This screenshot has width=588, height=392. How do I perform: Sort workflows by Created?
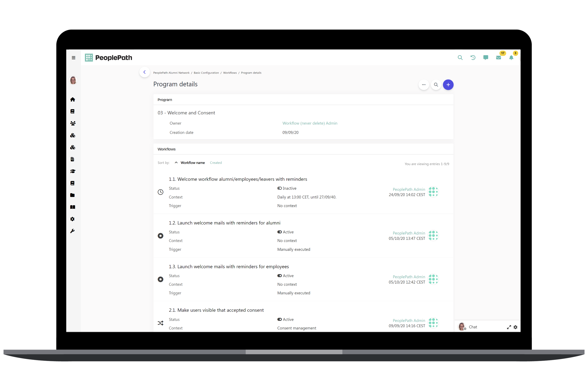(216, 163)
